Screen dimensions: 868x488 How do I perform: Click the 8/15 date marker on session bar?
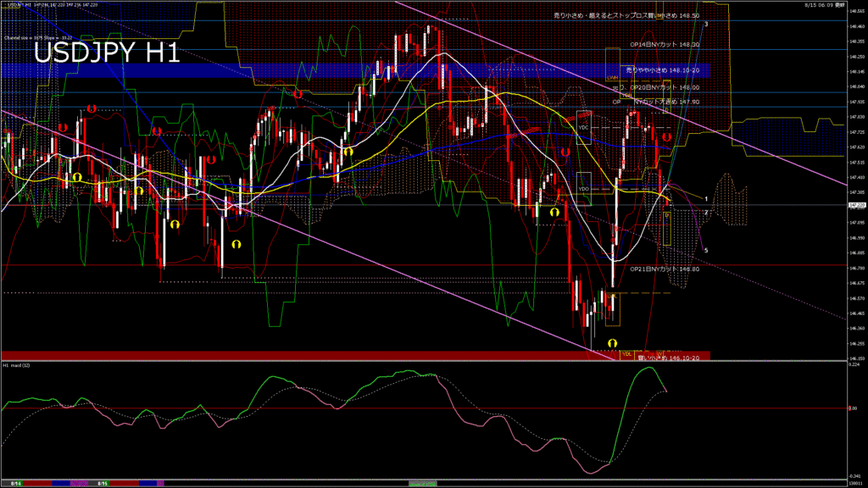point(102,484)
